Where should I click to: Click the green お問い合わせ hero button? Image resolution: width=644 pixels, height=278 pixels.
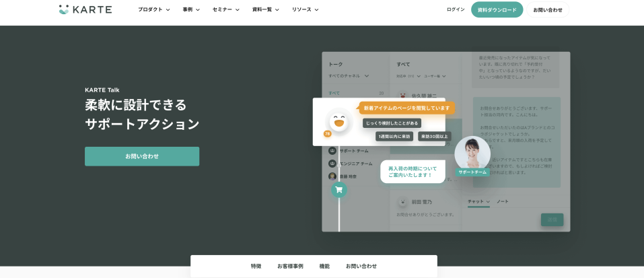tap(142, 156)
